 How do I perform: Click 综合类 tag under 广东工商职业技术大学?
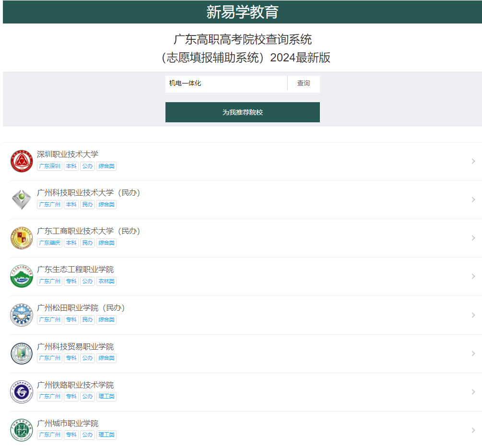click(106, 243)
